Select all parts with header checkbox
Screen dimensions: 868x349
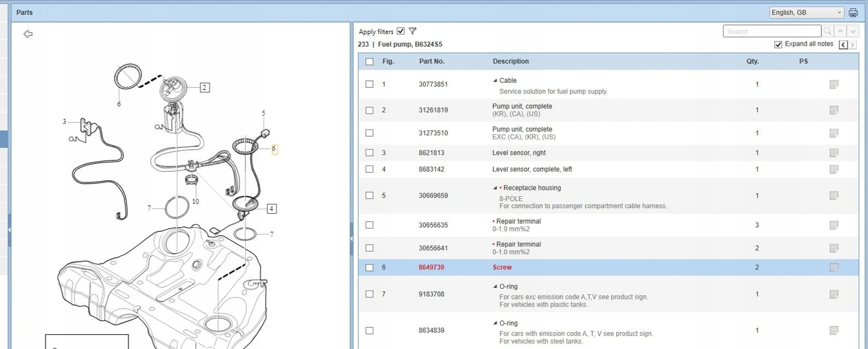click(x=369, y=62)
